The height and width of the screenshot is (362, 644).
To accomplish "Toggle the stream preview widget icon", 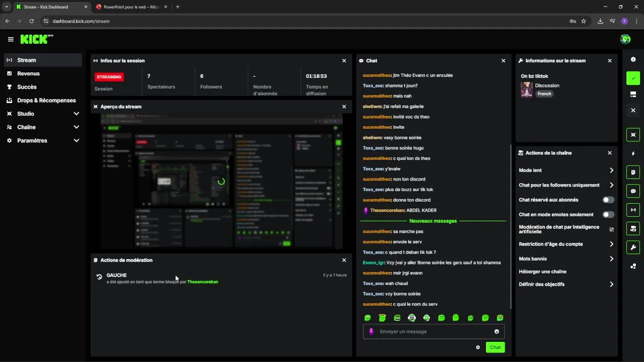I will [633, 135].
